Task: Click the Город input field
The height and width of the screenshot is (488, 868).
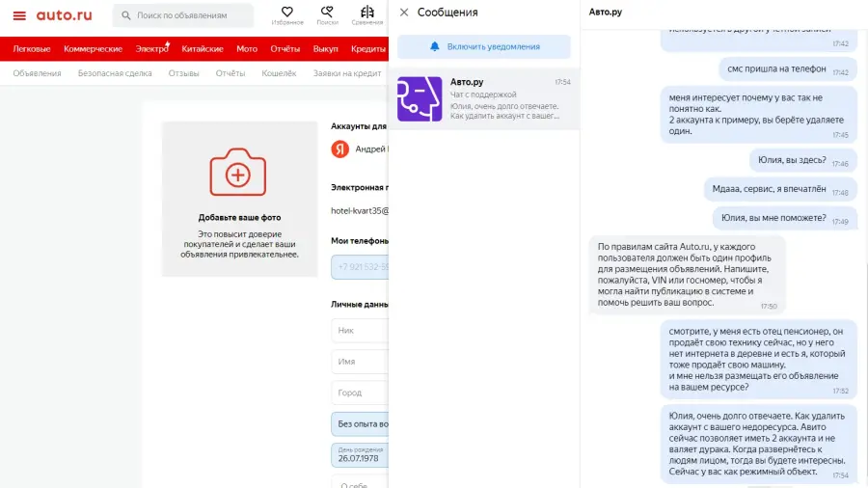Action: [x=360, y=393]
